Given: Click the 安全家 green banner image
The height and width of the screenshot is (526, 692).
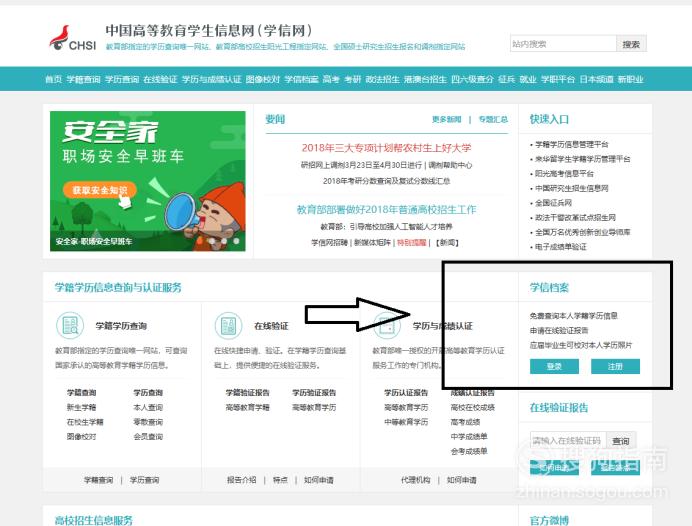Looking at the screenshot, I should coord(147,181).
